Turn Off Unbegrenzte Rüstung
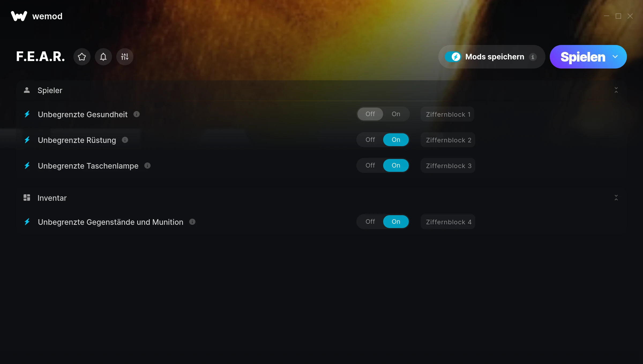 (370, 140)
